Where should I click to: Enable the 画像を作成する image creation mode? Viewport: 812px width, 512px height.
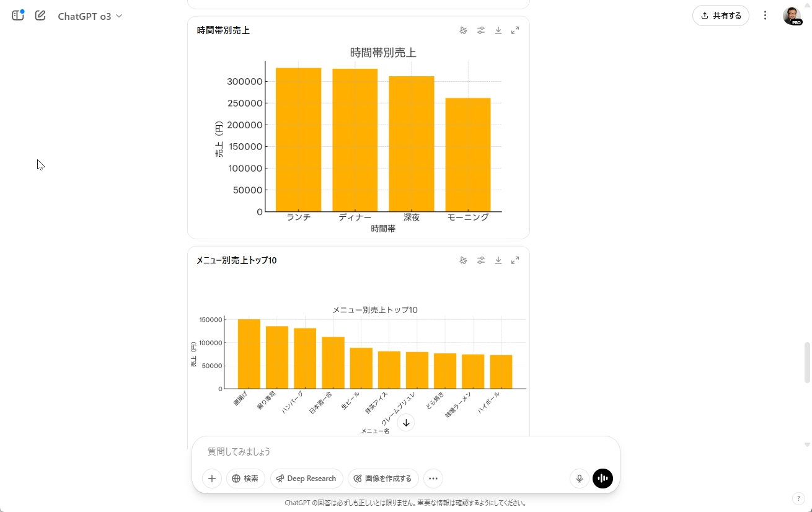pyautogui.click(x=383, y=478)
